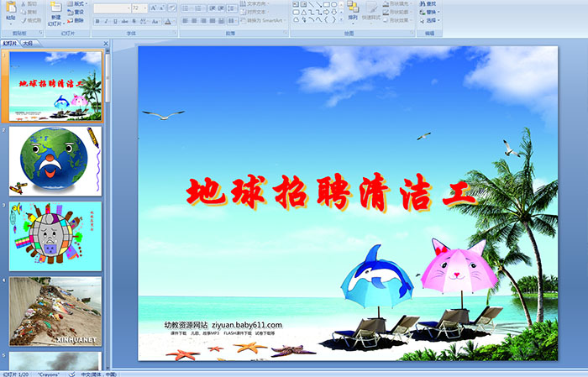Click the 'Crayons' theme name in status bar
Image resolution: width=588 pixels, height=377 pixels.
[x=48, y=374]
